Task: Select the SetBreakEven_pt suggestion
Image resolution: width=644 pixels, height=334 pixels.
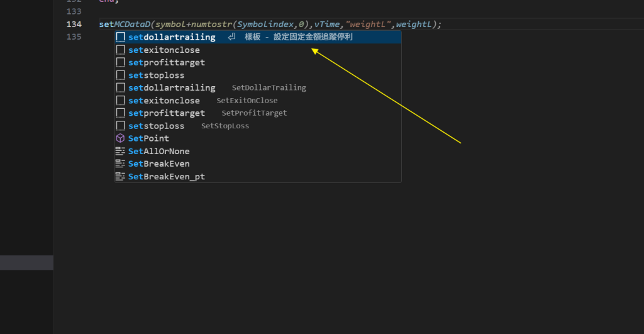Action: pos(167,177)
